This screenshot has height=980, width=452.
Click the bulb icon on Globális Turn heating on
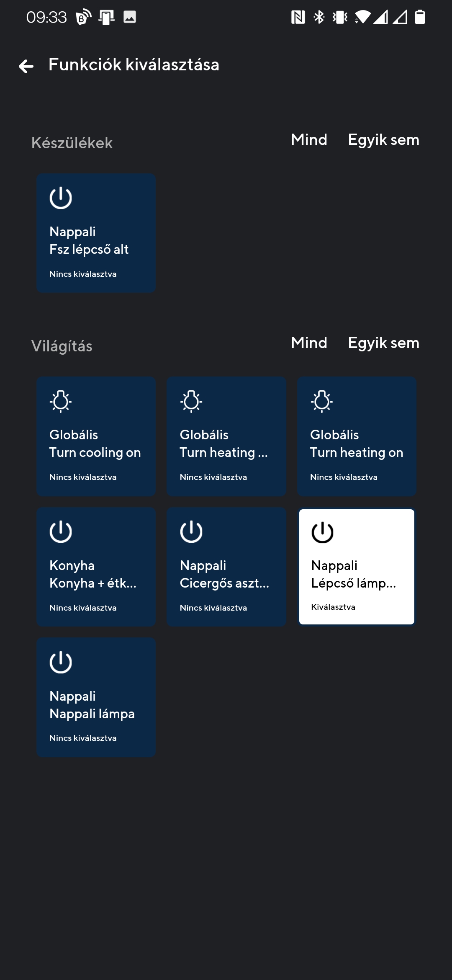322,401
